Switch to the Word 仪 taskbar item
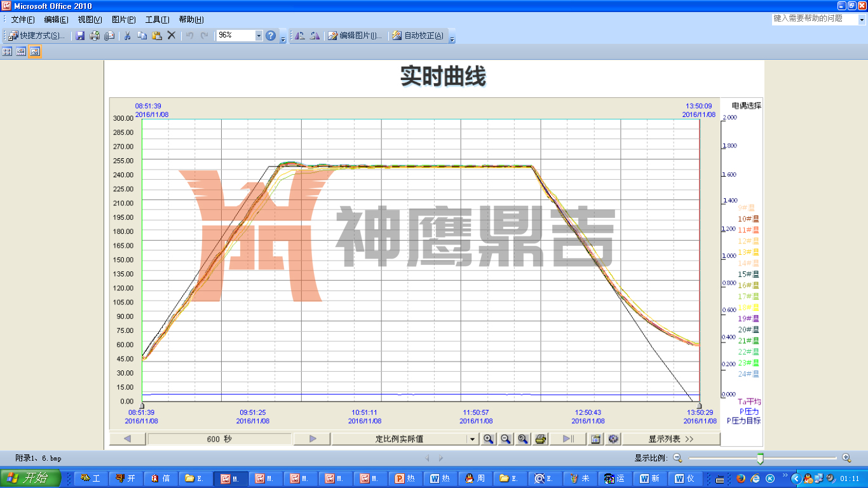The height and width of the screenshot is (488, 868). (x=685, y=478)
